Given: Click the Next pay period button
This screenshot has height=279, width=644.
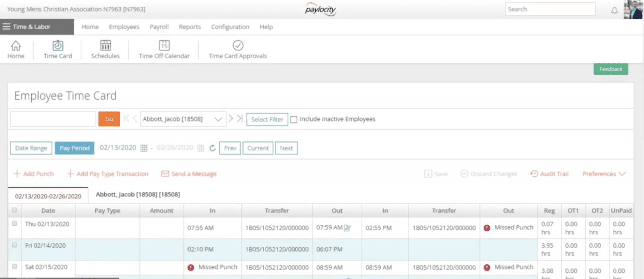Looking at the screenshot, I should [286, 148].
